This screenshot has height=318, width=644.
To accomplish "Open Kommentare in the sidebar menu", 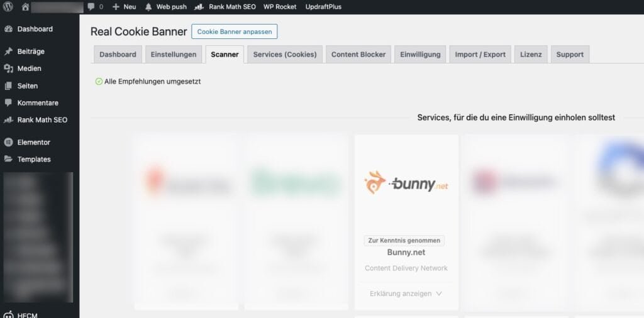I will pyautogui.click(x=38, y=103).
